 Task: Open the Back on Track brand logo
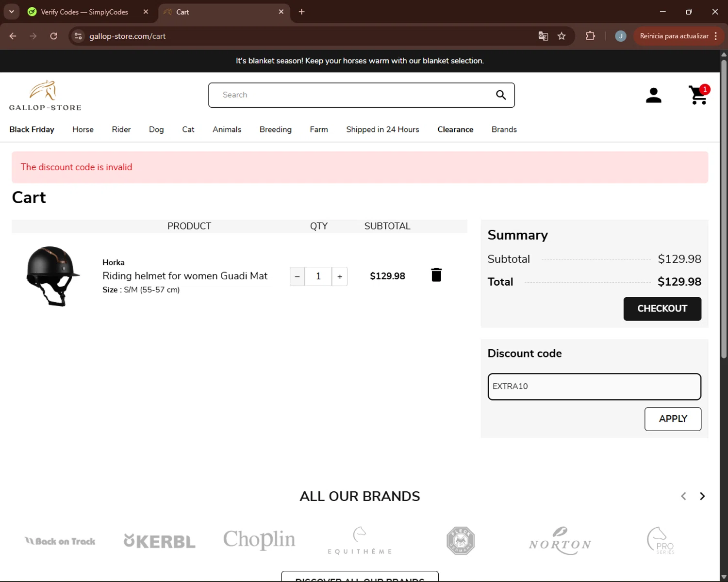pos(60,541)
